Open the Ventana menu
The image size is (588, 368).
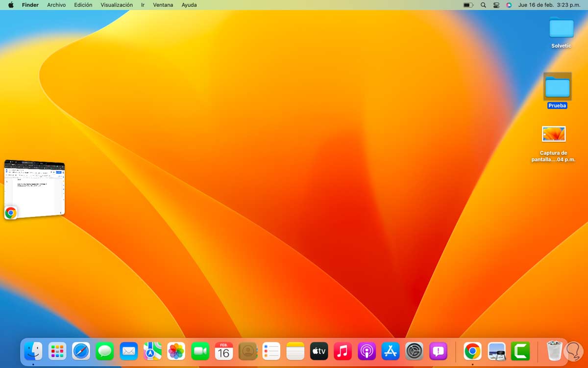(x=163, y=5)
